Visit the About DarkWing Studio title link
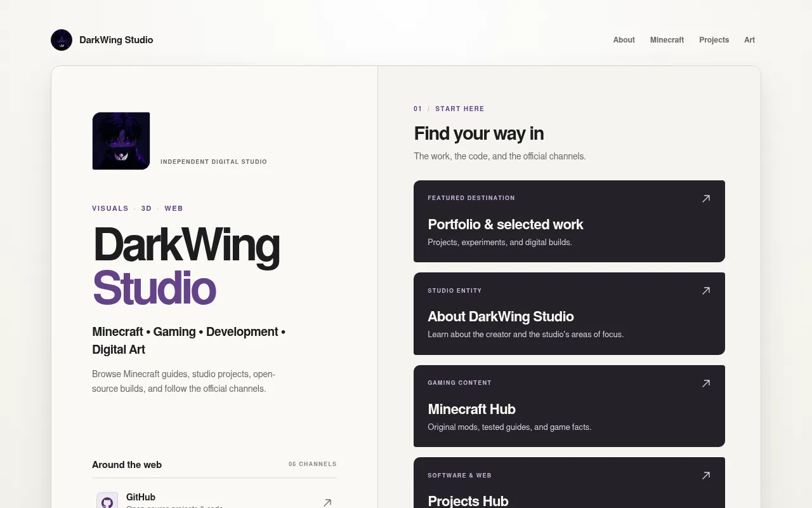 [501, 316]
